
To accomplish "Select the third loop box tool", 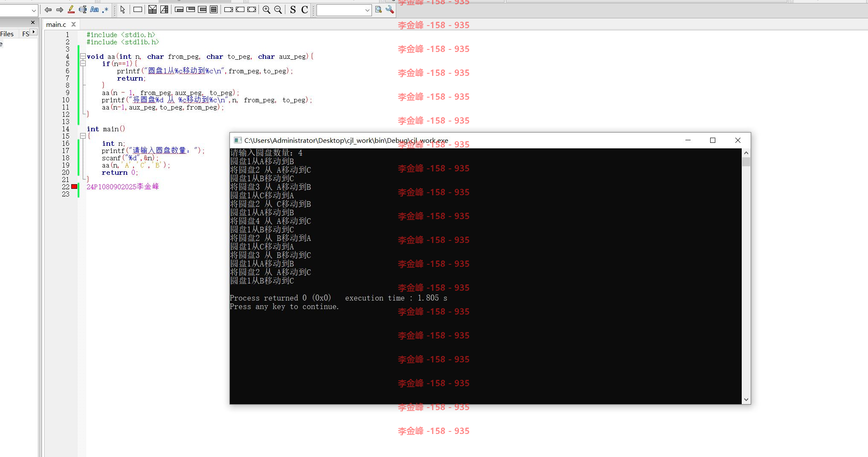I will 202,9.
